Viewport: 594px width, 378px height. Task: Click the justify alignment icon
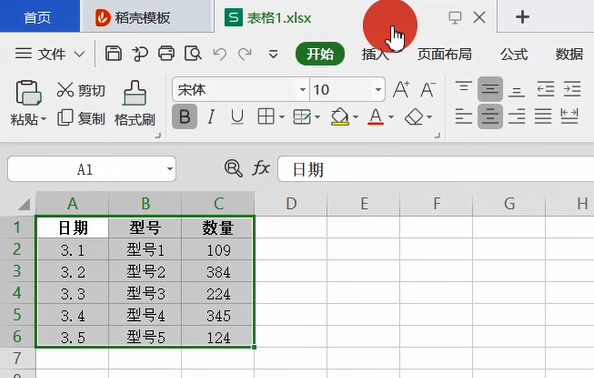(543, 117)
